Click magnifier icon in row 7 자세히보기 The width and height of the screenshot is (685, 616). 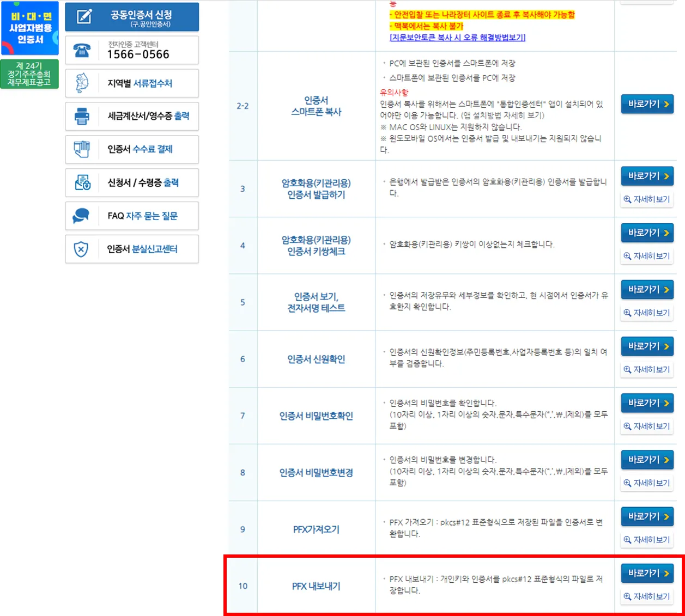[627, 426]
